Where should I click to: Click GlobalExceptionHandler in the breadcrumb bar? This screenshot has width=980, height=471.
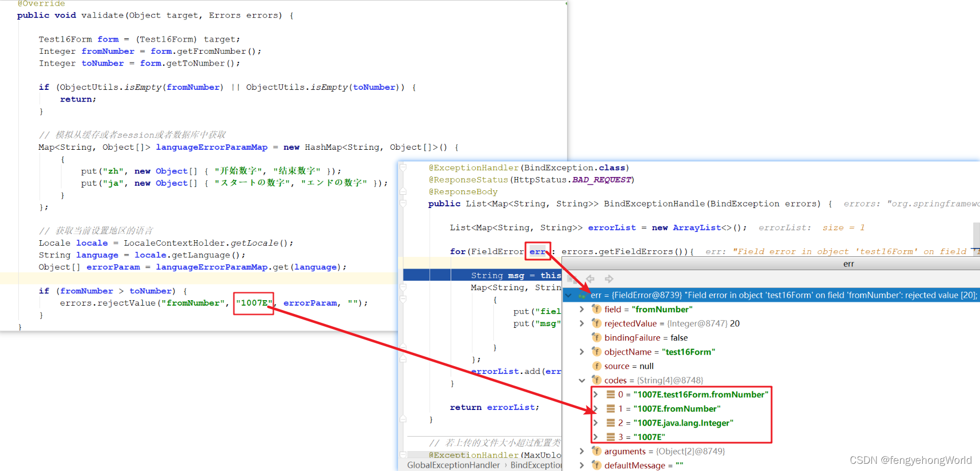(453, 465)
